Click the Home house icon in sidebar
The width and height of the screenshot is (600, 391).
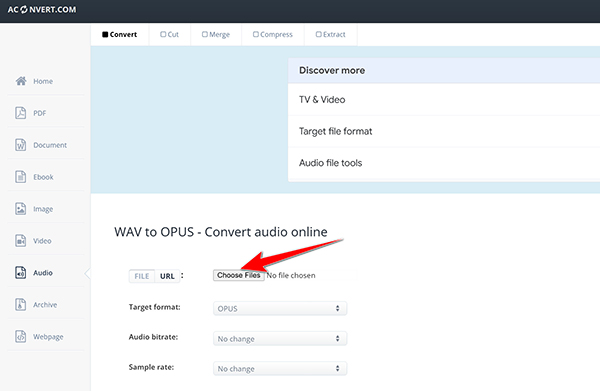click(21, 81)
